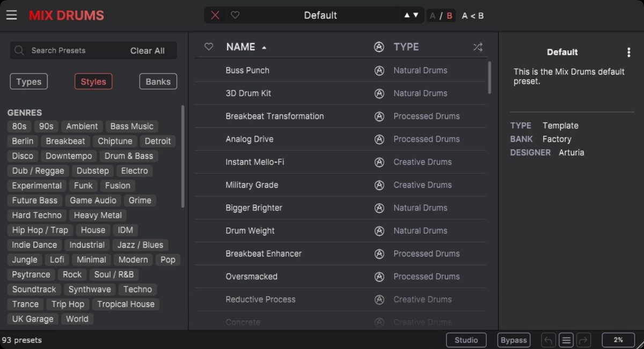644x349 pixels.
Task: Close the preset browser with the red X
Action: coord(215,15)
